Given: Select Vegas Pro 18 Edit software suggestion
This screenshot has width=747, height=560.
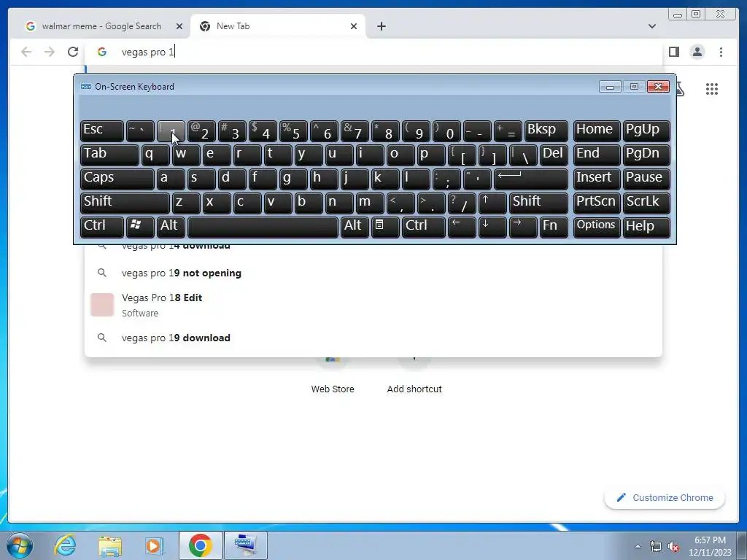Looking at the screenshot, I should pyautogui.click(x=374, y=305).
